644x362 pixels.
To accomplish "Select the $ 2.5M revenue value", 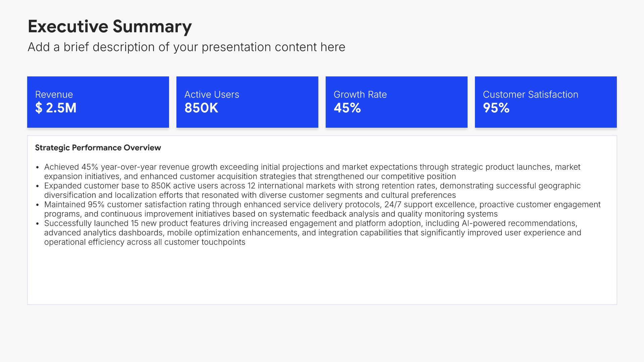I will [x=56, y=108].
